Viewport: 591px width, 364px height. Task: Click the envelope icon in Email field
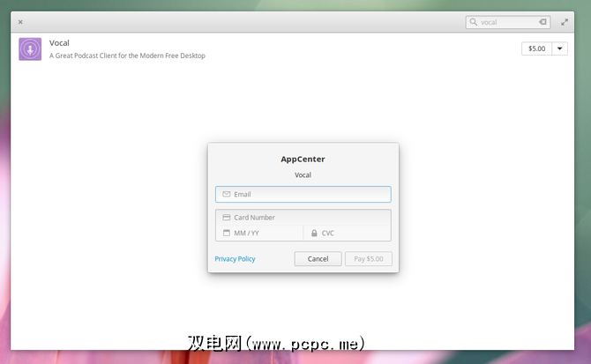(x=226, y=194)
